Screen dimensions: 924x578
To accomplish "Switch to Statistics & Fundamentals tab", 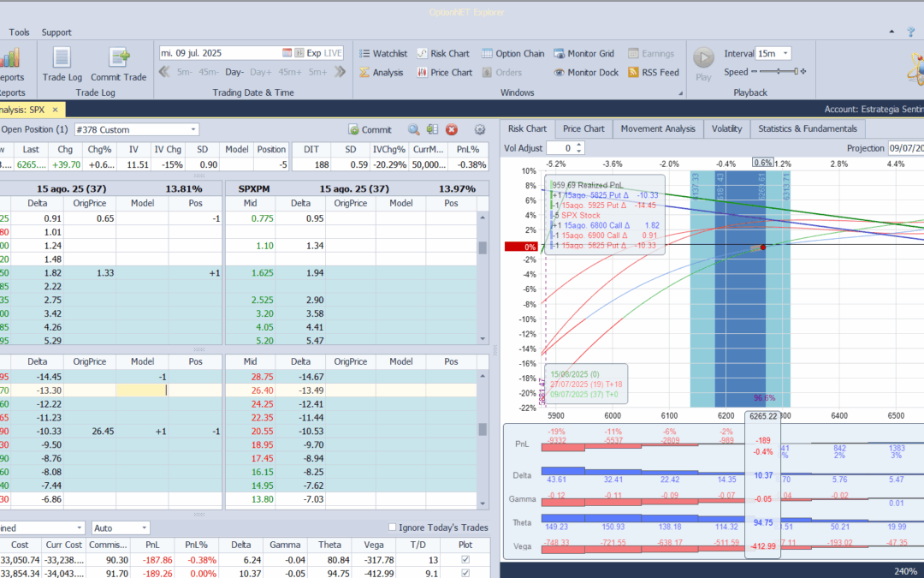I will click(808, 128).
